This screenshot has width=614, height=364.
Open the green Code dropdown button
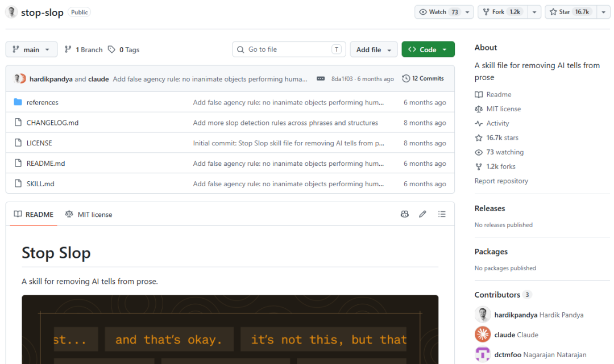tap(428, 49)
